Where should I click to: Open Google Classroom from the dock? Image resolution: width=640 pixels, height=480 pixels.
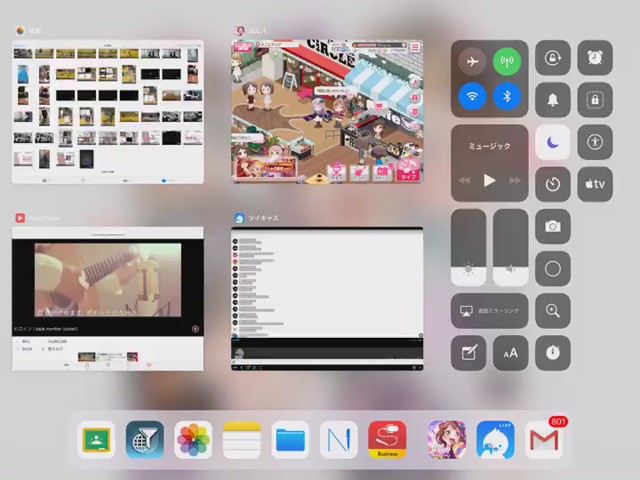[x=96, y=440]
